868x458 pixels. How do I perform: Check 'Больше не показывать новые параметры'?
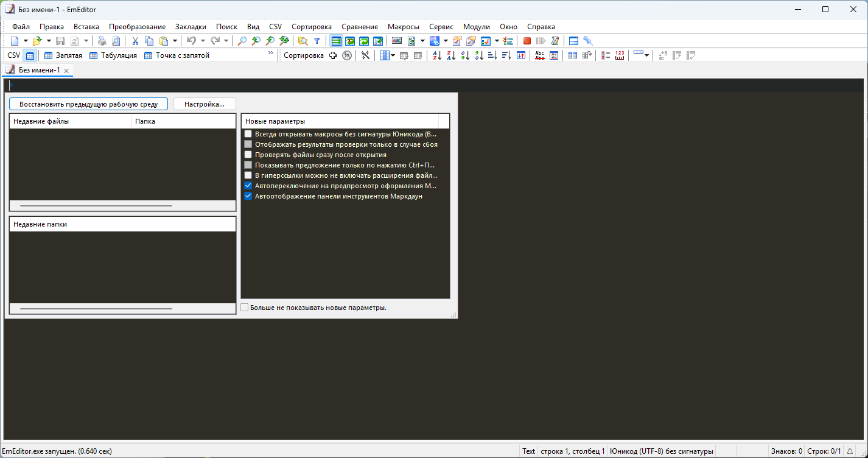coord(245,308)
